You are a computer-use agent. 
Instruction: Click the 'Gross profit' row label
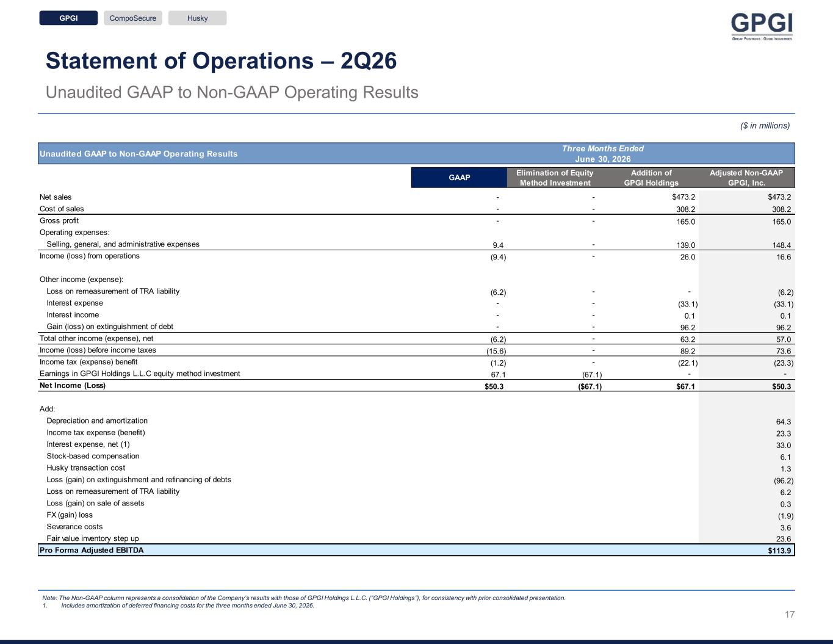click(x=59, y=220)
